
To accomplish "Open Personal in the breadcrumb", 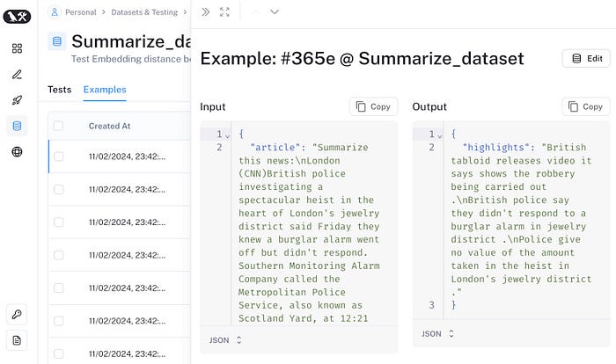I will click(x=81, y=12).
